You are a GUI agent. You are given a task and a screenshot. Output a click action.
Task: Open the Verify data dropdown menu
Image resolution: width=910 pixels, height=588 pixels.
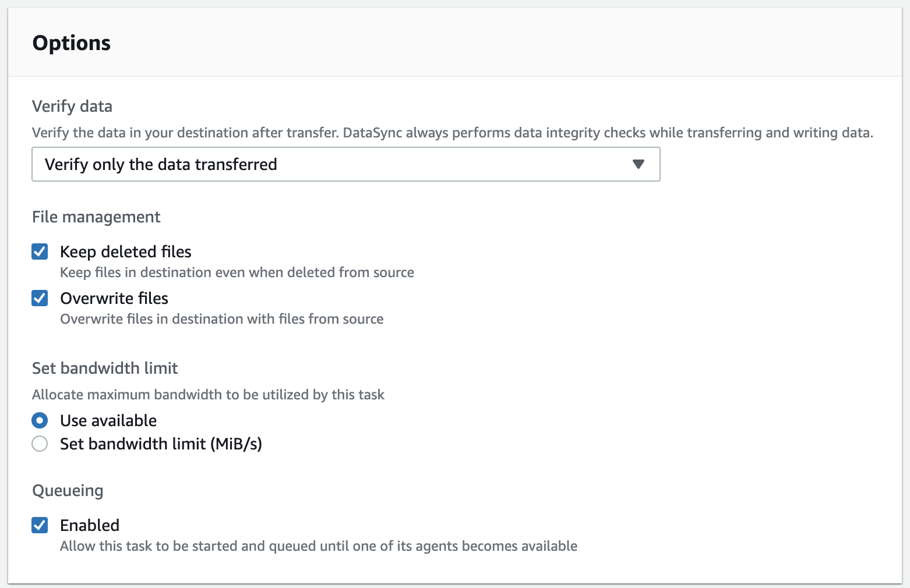click(345, 164)
